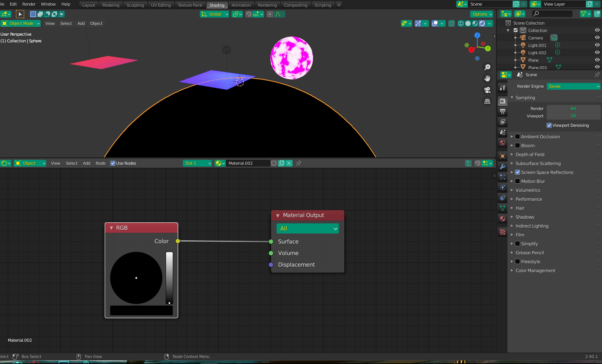Open the Material properties tab
Image resolution: width=602 pixels, height=364 pixels.
(x=503, y=219)
